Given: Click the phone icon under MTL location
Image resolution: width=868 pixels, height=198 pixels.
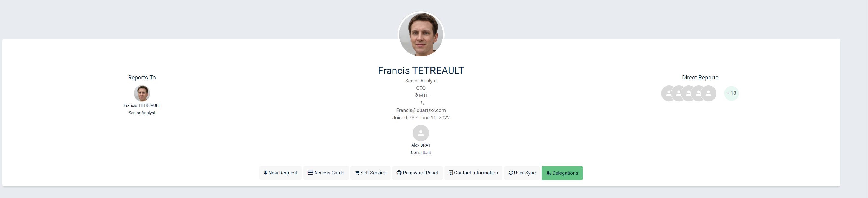Looking at the screenshot, I should click(422, 103).
